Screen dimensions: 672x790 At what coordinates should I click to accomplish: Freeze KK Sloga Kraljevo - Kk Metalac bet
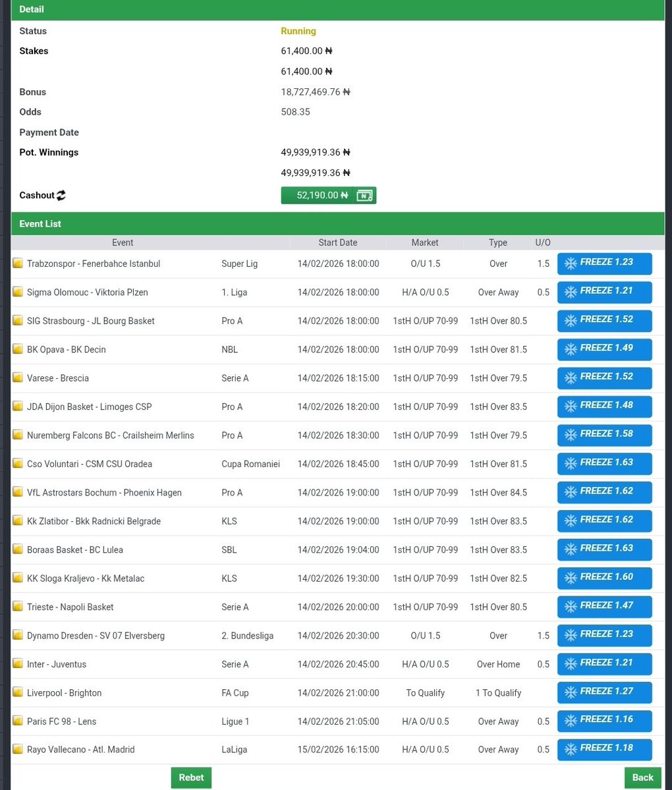click(x=605, y=578)
